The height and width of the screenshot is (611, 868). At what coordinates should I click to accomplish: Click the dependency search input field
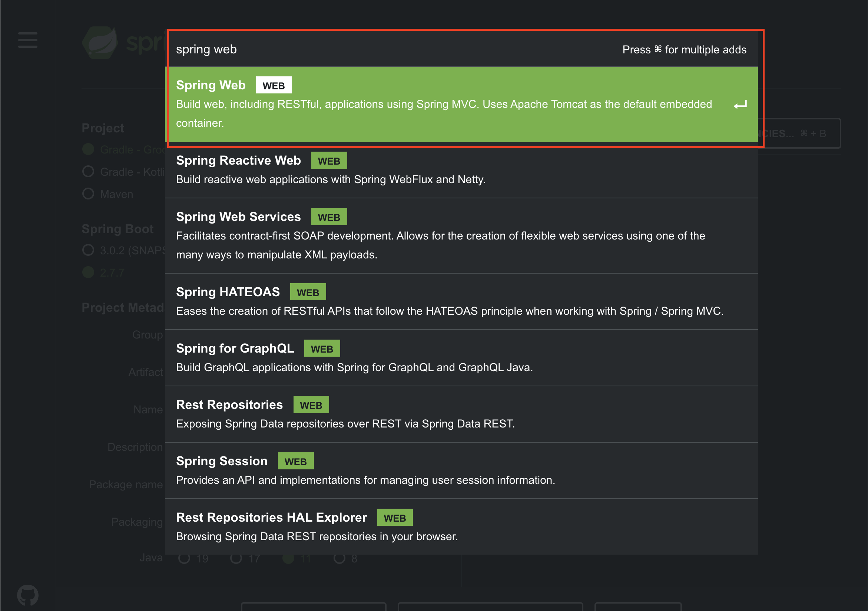coord(378,50)
